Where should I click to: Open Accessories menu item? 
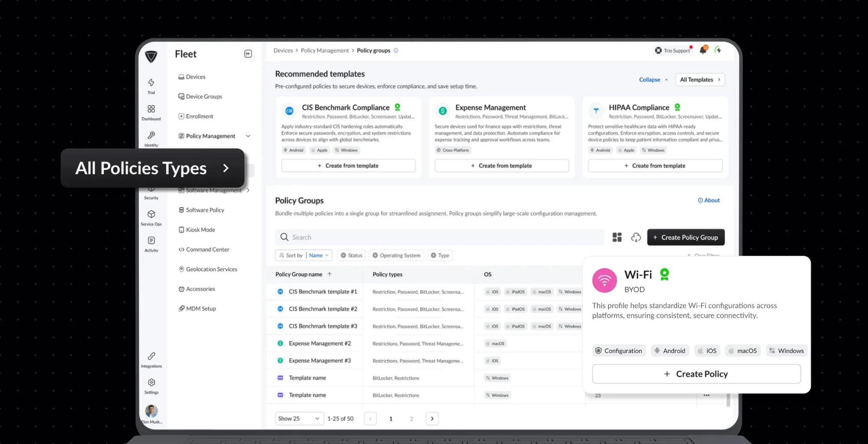coord(197,289)
